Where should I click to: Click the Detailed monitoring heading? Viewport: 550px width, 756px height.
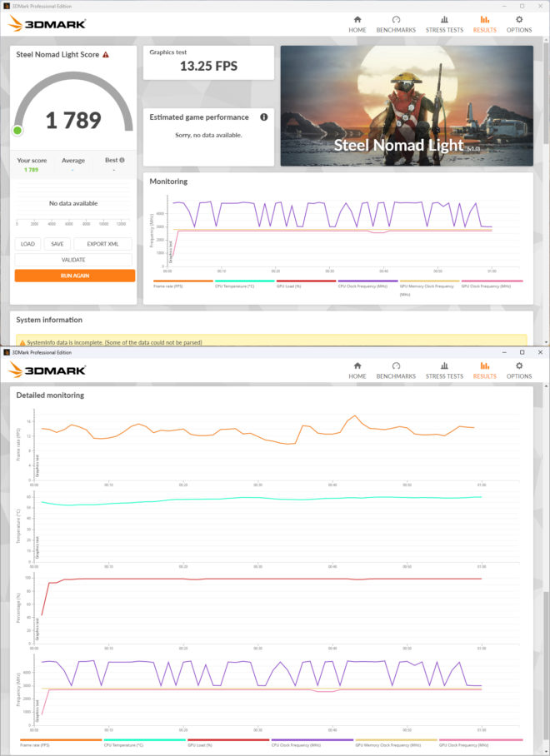pyautogui.click(x=50, y=395)
